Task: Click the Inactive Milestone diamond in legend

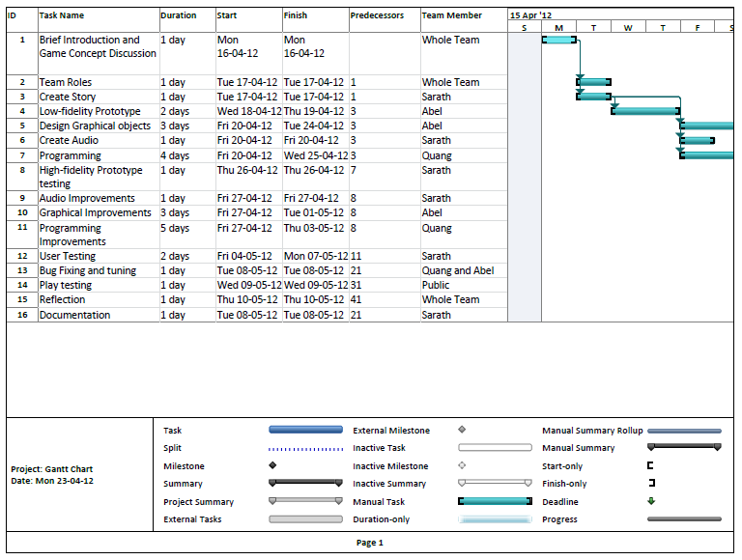Action: click(462, 465)
